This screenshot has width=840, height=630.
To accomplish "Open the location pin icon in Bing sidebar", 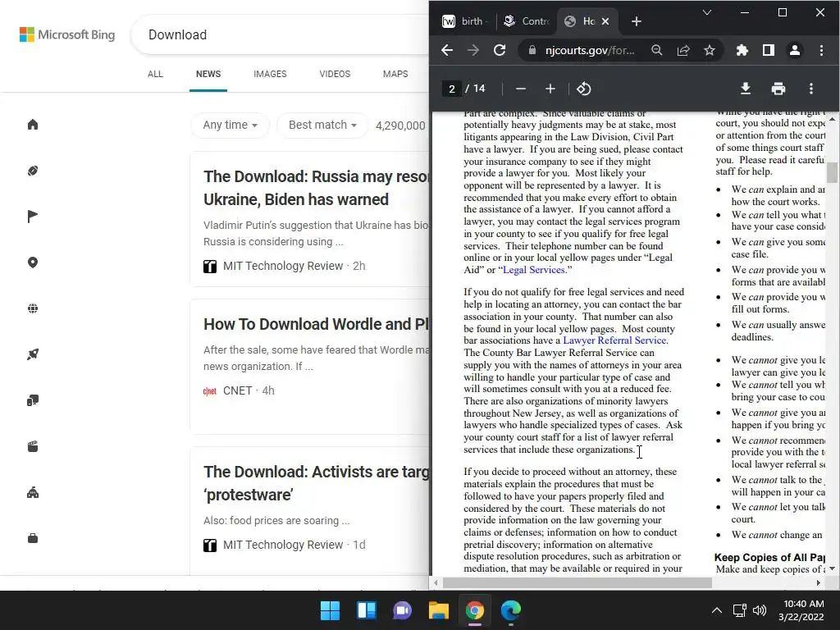I will click(x=33, y=262).
